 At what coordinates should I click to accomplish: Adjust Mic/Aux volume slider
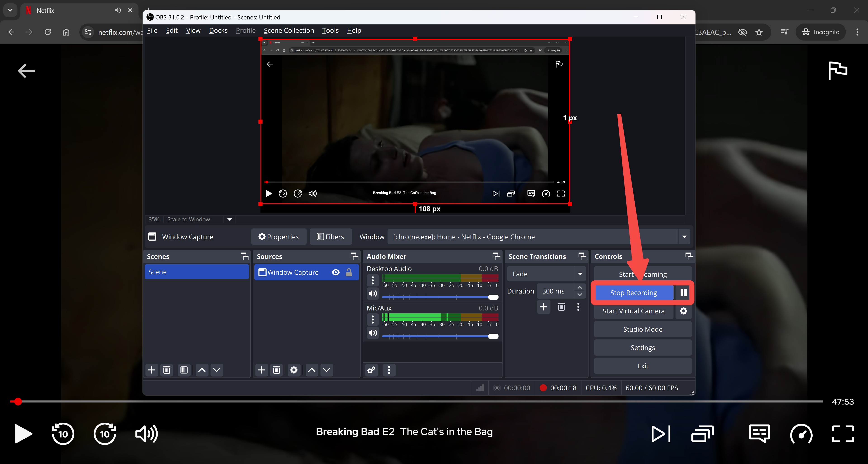440,336
